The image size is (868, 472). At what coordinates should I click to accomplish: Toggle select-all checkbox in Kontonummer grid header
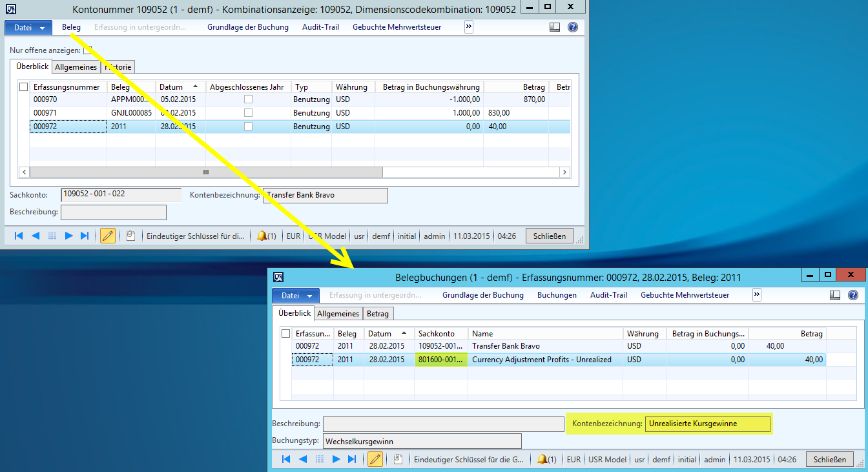(24, 87)
